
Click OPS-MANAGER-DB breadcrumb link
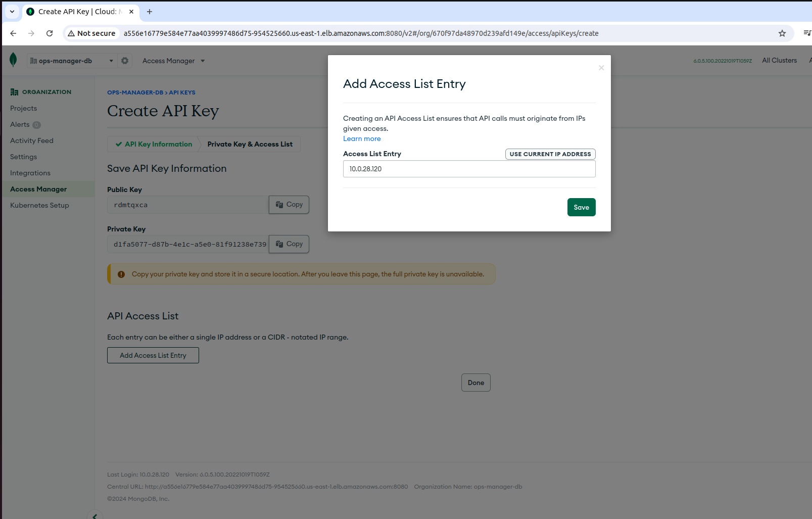135,92
